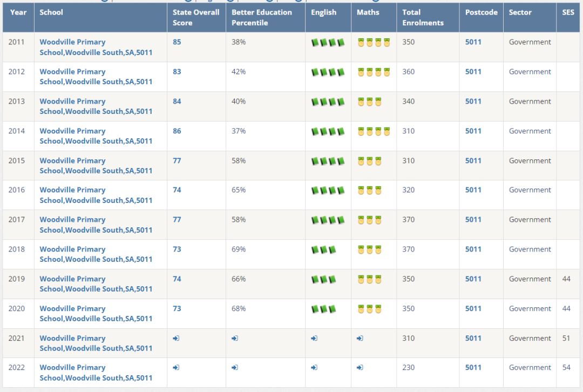Click the Maths medal rating icons for 2019
This screenshot has height=392, width=583.
point(370,279)
